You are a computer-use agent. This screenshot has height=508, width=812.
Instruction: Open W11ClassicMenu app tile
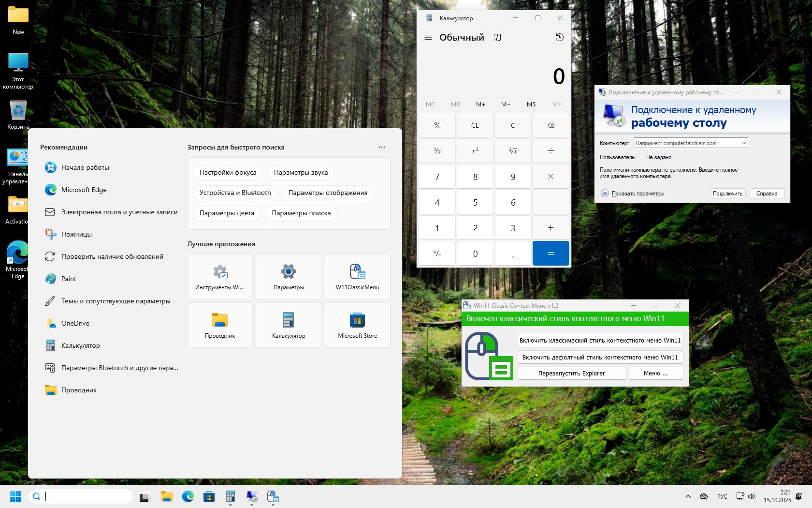tap(357, 277)
